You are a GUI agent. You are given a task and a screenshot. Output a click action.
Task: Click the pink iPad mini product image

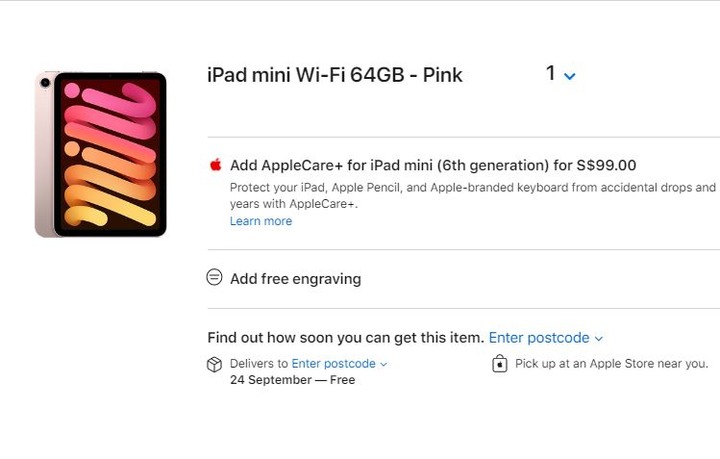tap(101, 154)
